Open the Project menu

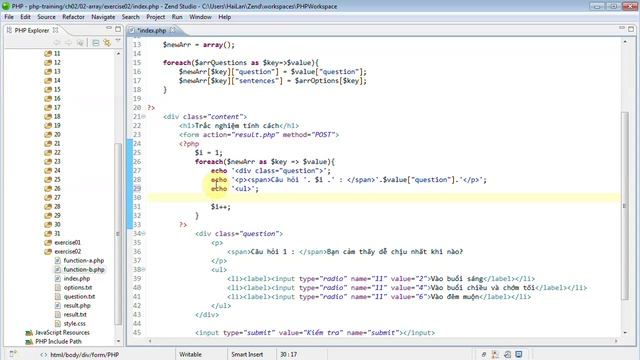point(156,17)
